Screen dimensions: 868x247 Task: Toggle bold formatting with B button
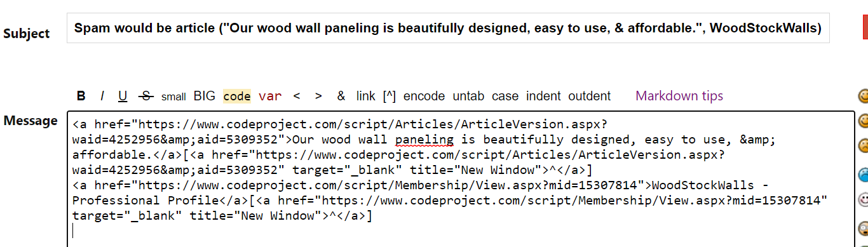[x=81, y=97]
